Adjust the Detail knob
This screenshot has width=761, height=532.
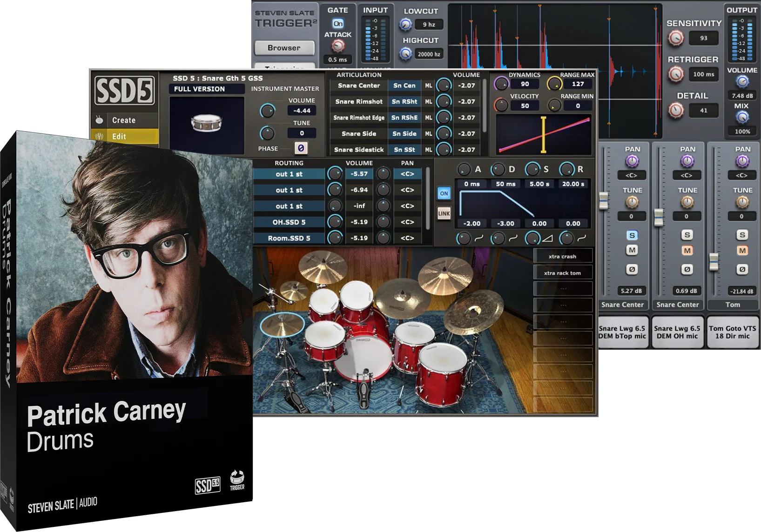pos(676,110)
